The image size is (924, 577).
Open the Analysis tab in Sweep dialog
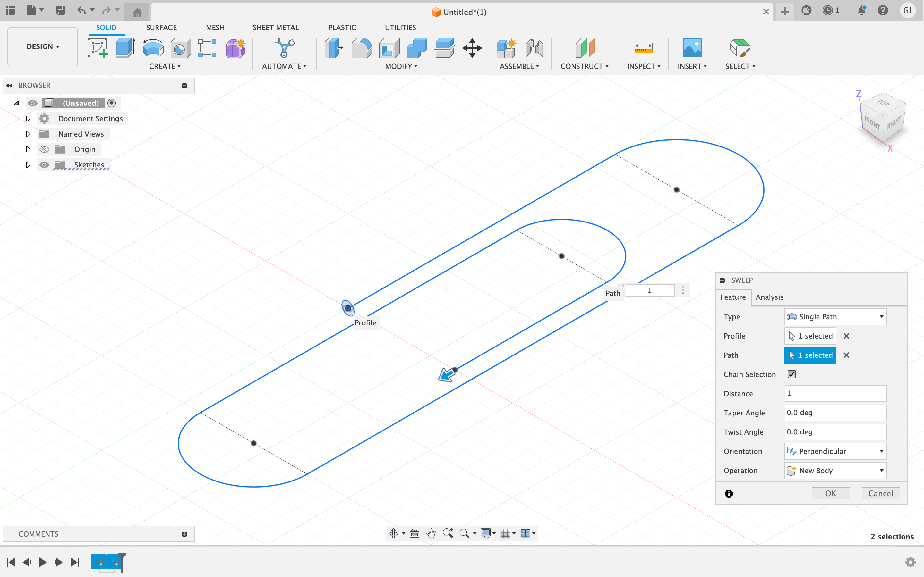(769, 297)
